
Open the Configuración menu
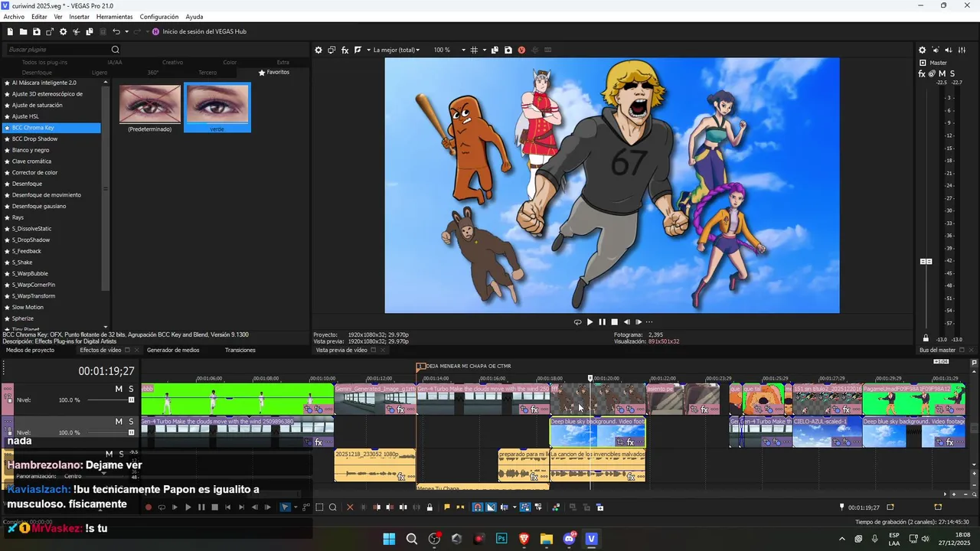159,17
